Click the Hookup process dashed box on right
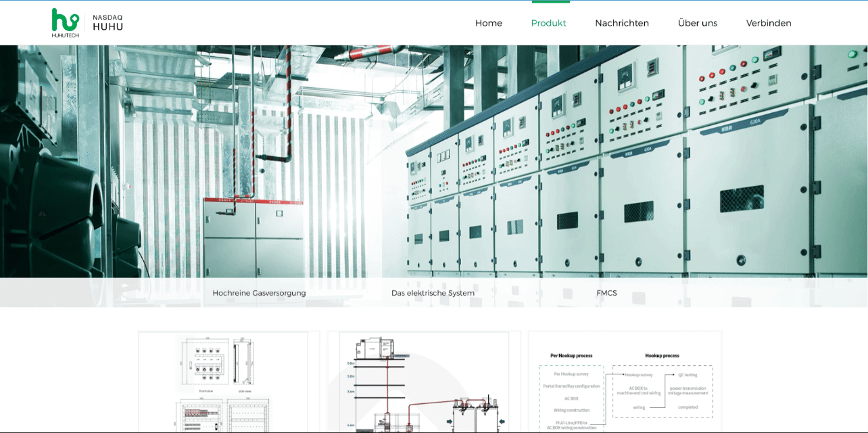 click(x=662, y=392)
